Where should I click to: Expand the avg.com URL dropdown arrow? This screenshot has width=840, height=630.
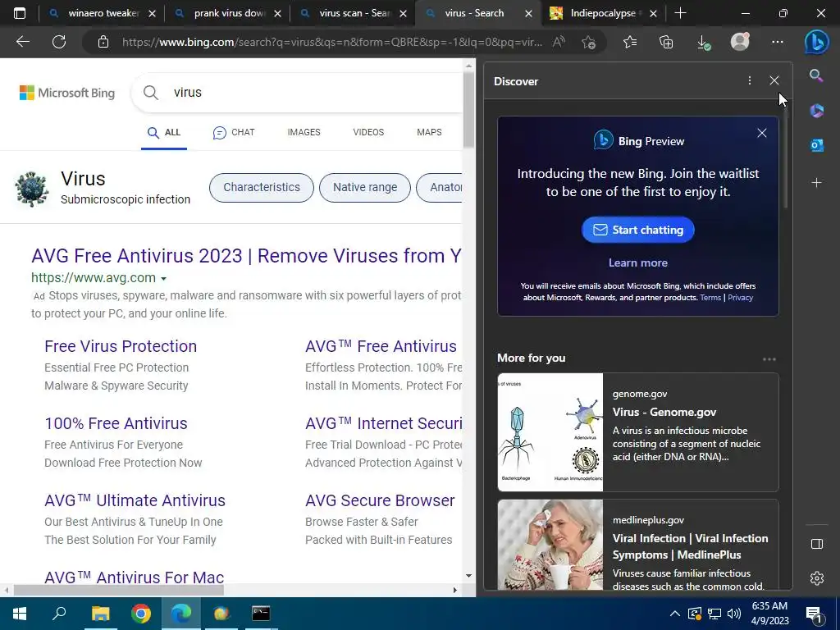[x=164, y=279]
